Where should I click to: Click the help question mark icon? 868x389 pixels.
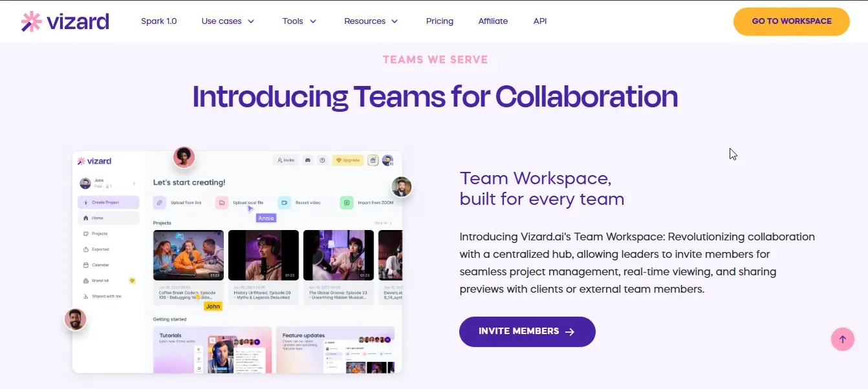point(322,160)
